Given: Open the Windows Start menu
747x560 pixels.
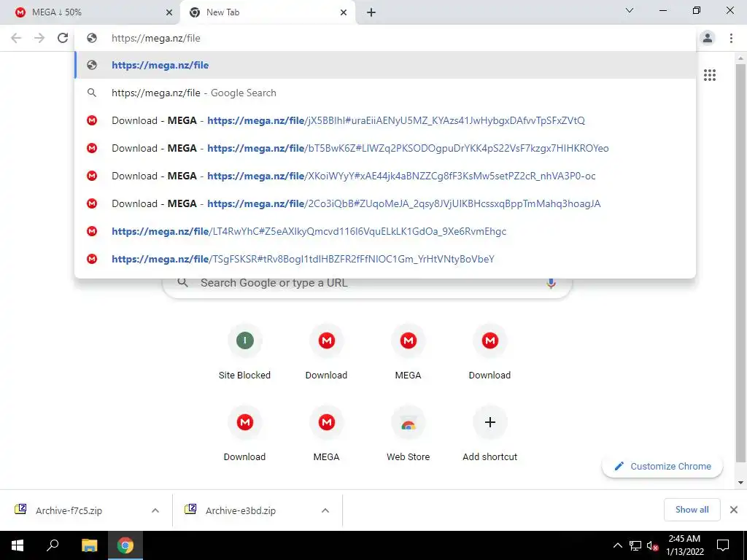Looking at the screenshot, I should 18,545.
